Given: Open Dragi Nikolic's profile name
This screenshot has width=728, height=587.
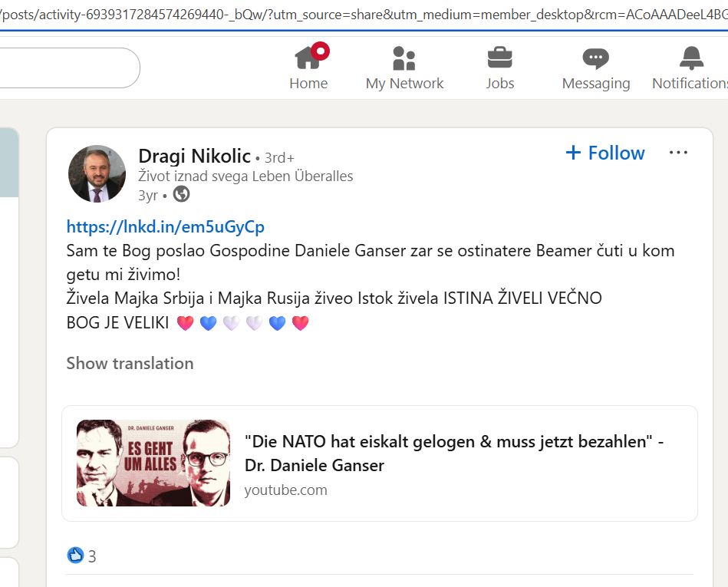Looking at the screenshot, I should click(194, 156).
